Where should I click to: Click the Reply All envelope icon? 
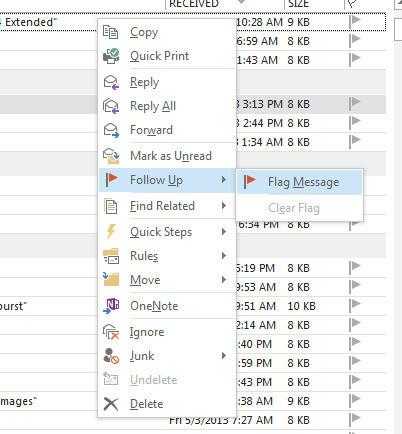pyautogui.click(x=111, y=106)
